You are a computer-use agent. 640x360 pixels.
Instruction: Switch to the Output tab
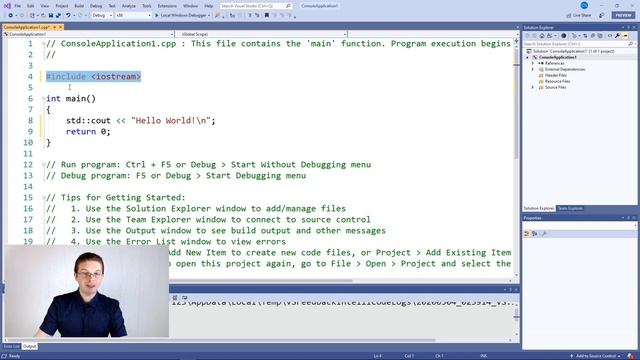click(29, 347)
